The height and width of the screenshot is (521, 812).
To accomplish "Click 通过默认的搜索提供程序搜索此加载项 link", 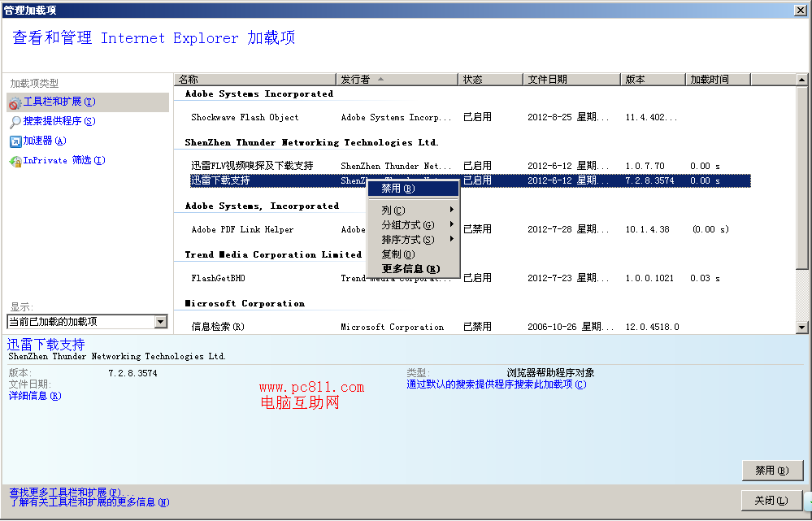I will pyautogui.click(x=496, y=384).
